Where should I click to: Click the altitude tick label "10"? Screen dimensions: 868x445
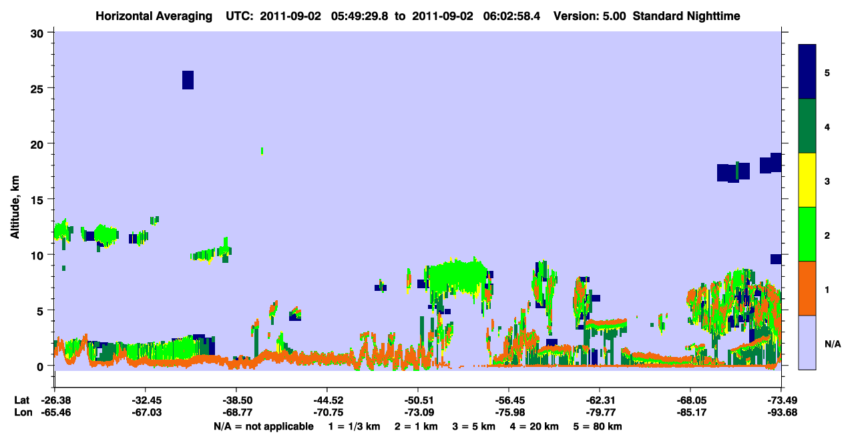pos(39,254)
